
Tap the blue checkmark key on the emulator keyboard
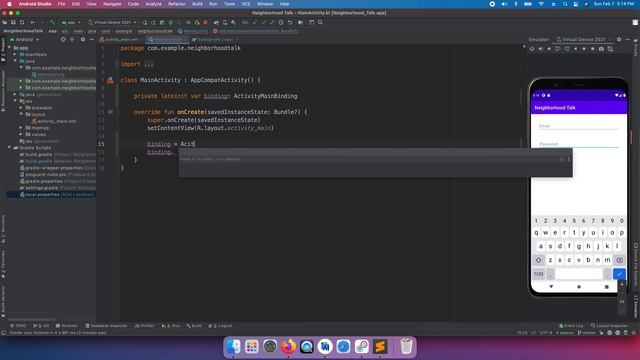click(619, 274)
